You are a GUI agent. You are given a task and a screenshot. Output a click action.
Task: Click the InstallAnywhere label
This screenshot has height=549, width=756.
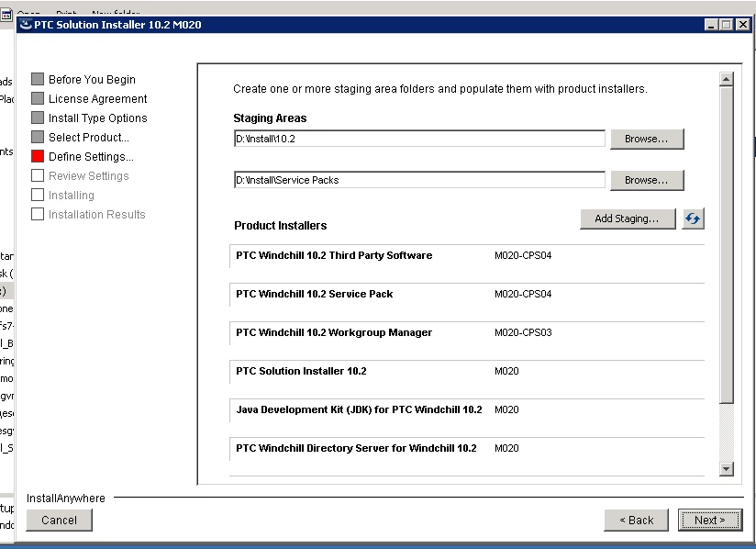point(65,499)
